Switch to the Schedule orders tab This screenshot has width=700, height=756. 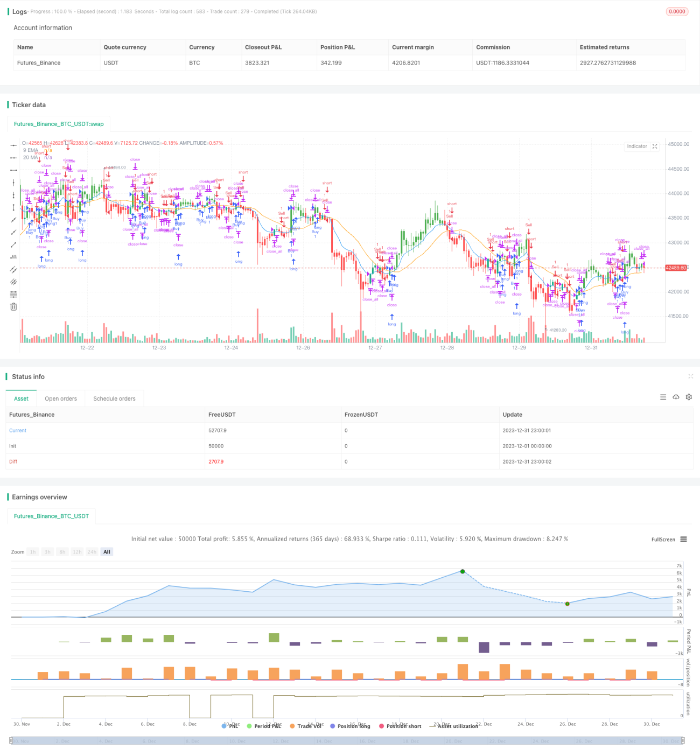point(114,398)
